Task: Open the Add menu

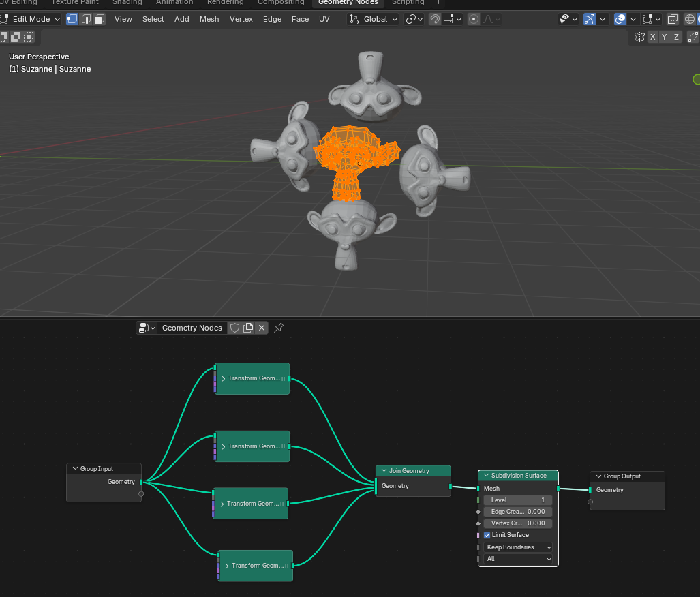Action: tap(182, 19)
